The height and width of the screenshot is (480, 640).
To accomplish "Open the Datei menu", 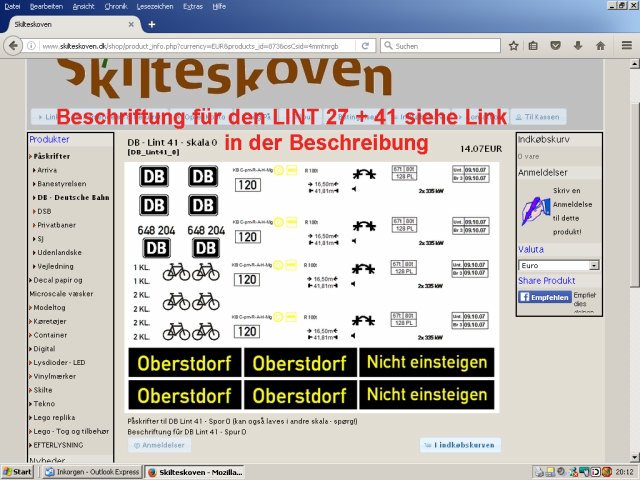I will (x=12, y=7).
